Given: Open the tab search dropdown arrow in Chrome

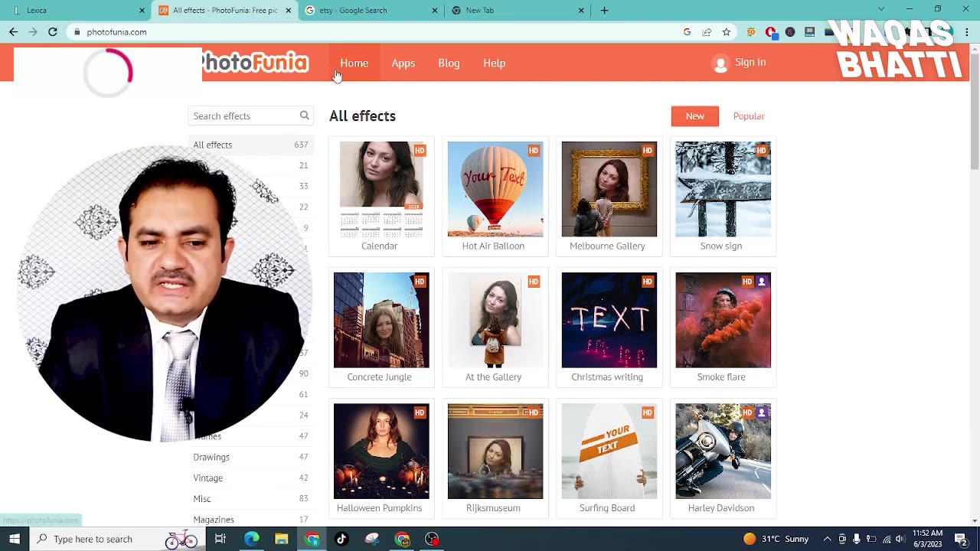Looking at the screenshot, I should click(881, 9).
